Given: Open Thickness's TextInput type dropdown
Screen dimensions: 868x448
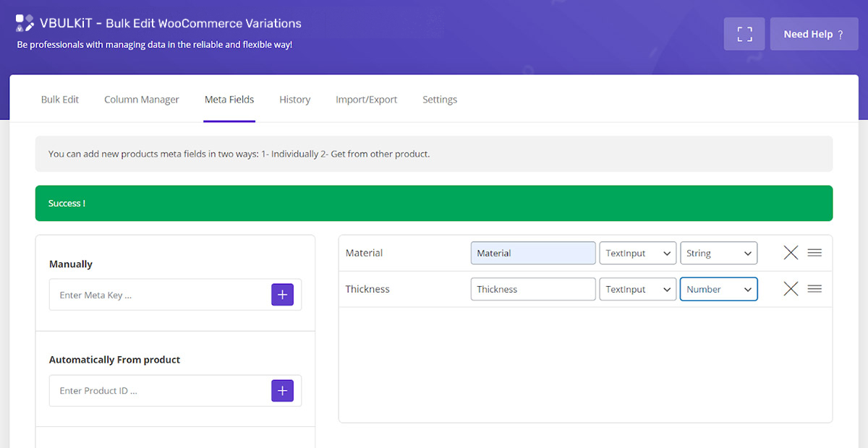Looking at the screenshot, I should tap(637, 289).
